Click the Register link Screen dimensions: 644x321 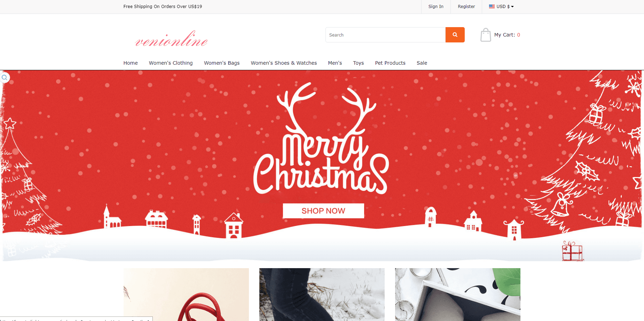(x=466, y=7)
